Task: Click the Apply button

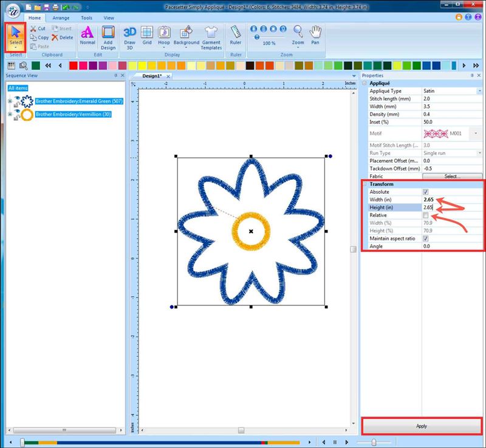Action: click(422, 426)
